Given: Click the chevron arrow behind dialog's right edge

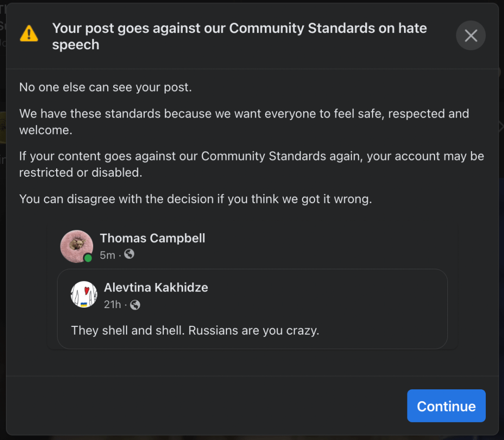Looking at the screenshot, I should [x=502, y=126].
